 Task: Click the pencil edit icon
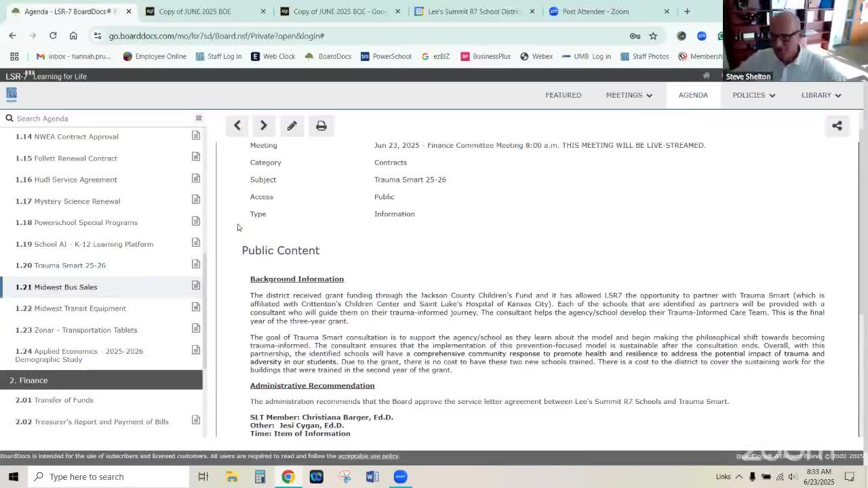click(292, 125)
